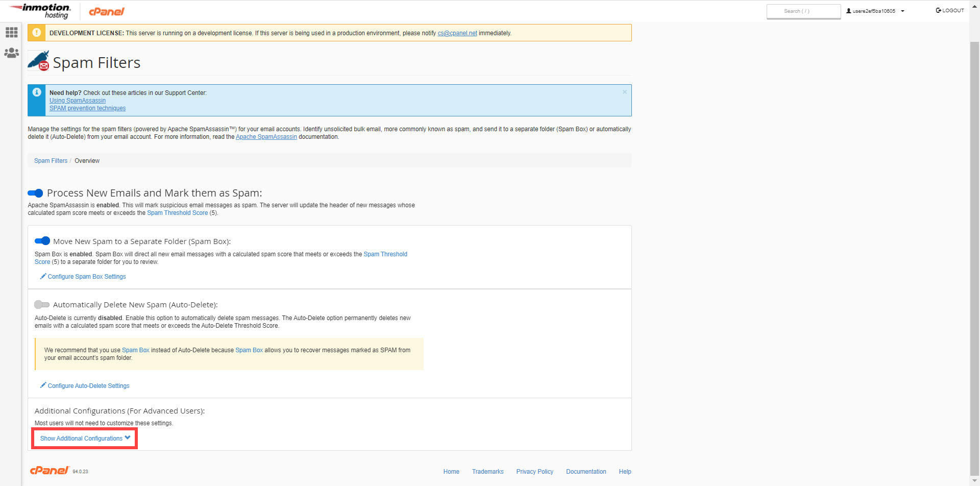The image size is (980, 486).
Task: Open Documentation in the footer menu
Action: point(585,472)
